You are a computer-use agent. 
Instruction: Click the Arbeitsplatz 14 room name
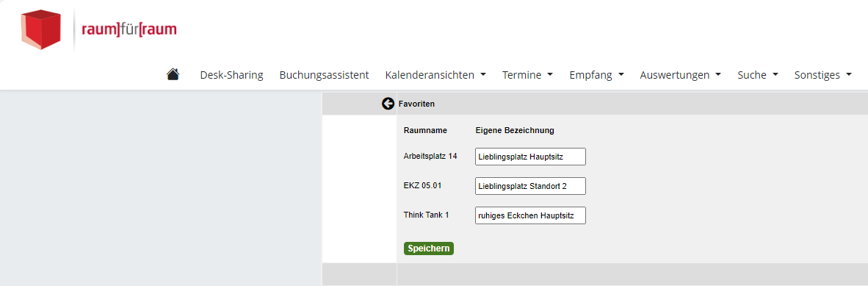click(x=430, y=157)
